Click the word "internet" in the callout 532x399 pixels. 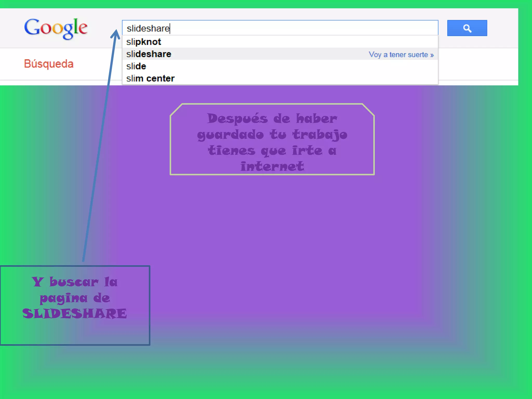(272, 167)
